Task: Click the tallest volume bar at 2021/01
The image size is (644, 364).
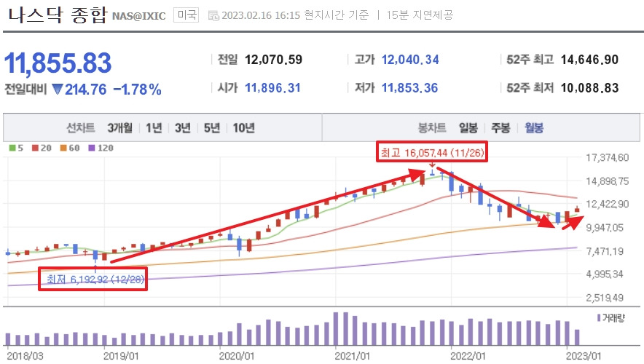Action: coord(336,329)
